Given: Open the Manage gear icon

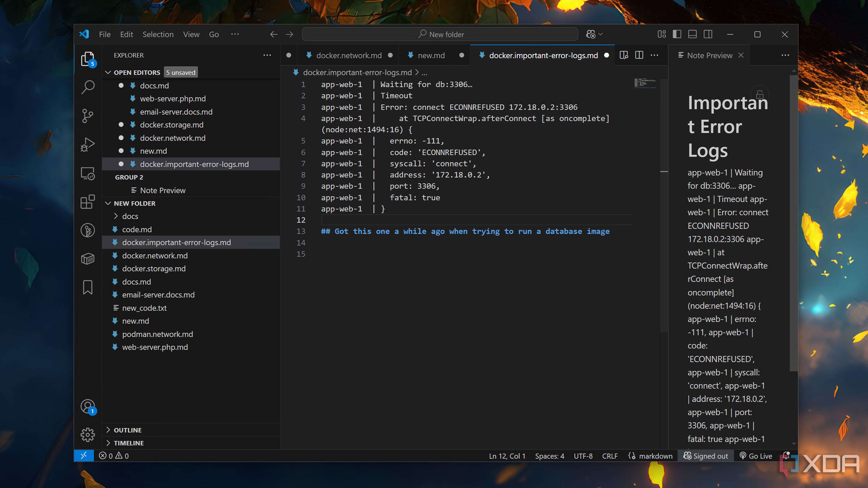Looking at the screenshot, I should pyautogui.click(x=88, y=435).
